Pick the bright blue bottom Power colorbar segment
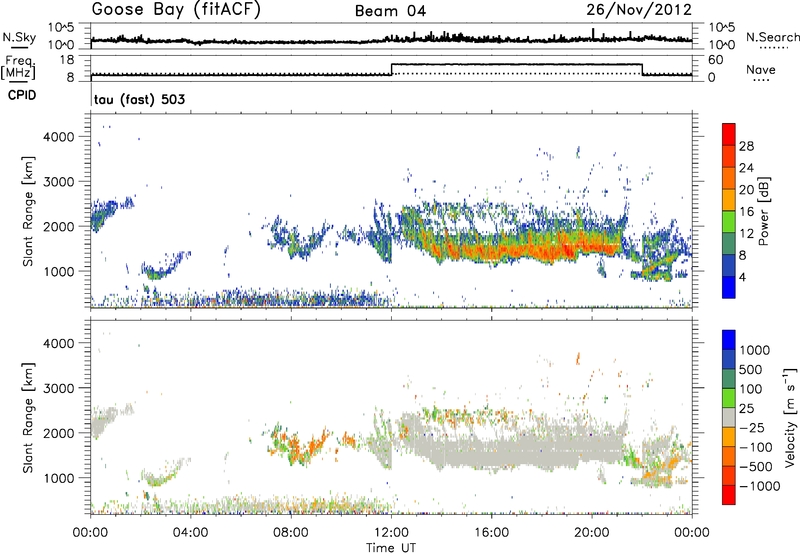The height and width of the screenshot is (554, 800). tap(729, 287)
